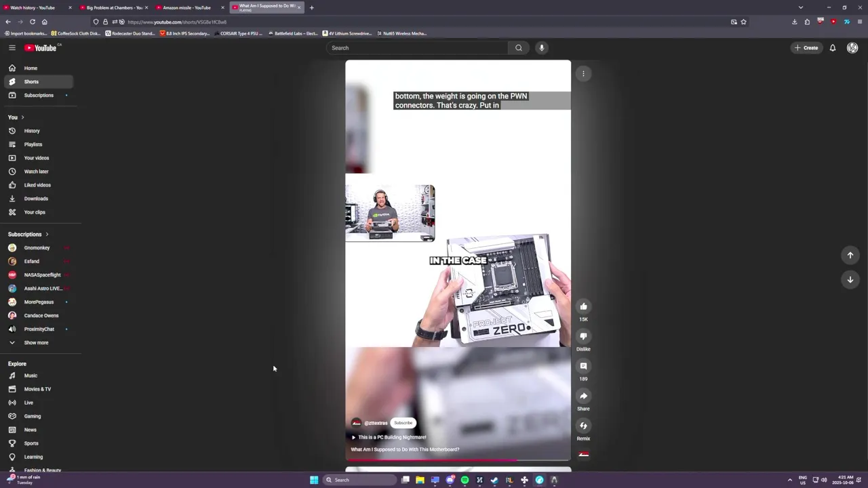Open the Short's three-dot more menu
Image resolution: width=868 pixels, height=488 pixels.
coord(583,73)
